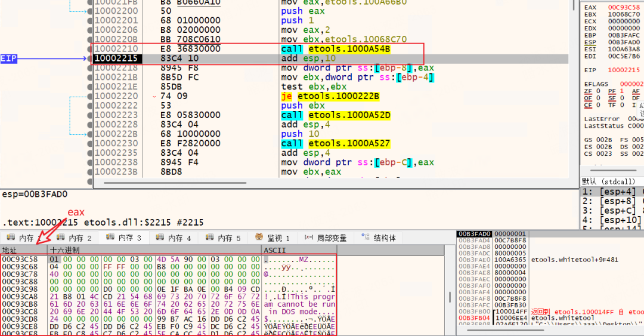Image resolution: width=644 pixels, height=336 pixels.
Task: Click the memory icon on 内存 2 tab
Action: click(60, 238)
